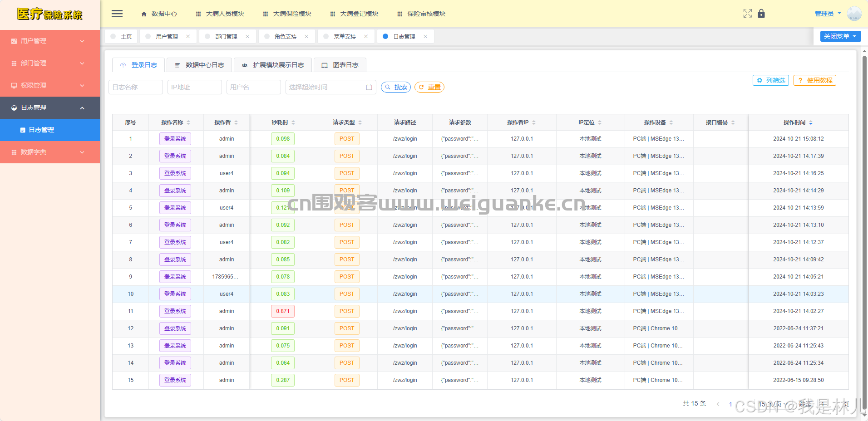Image resolution: width=868 pixels, height=421 pixels.
Task: Sort by 操作者 column arrows
Action: click(236, 122)
